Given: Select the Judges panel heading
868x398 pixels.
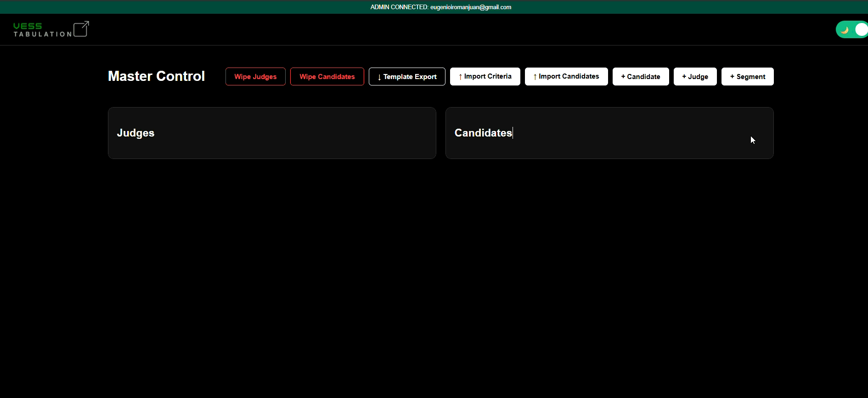Looking at the screenshot, I should click(x=135, y=133).
